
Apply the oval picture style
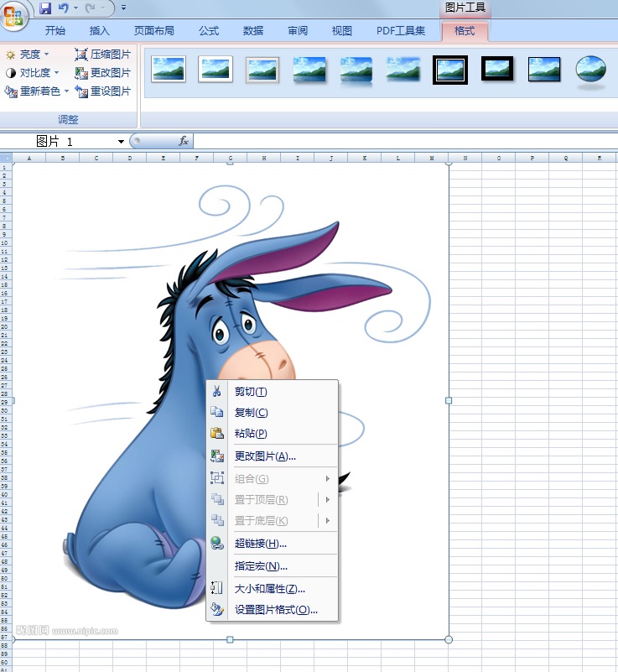590,69
